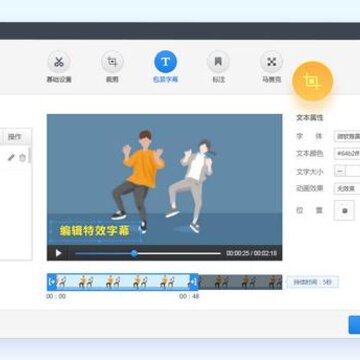
Task: Click the timeline right trim handle
Action: tap(194, 282)
